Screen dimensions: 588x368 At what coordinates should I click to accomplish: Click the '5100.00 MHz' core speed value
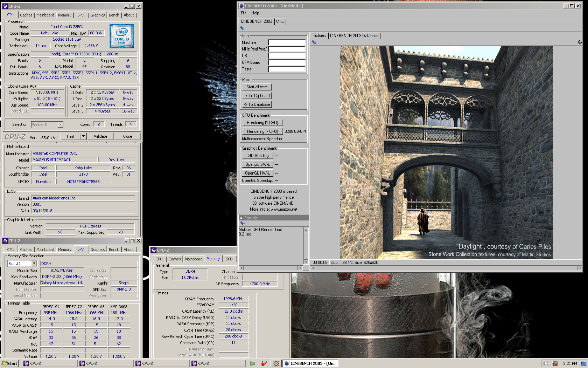click(x=47, y=92)
